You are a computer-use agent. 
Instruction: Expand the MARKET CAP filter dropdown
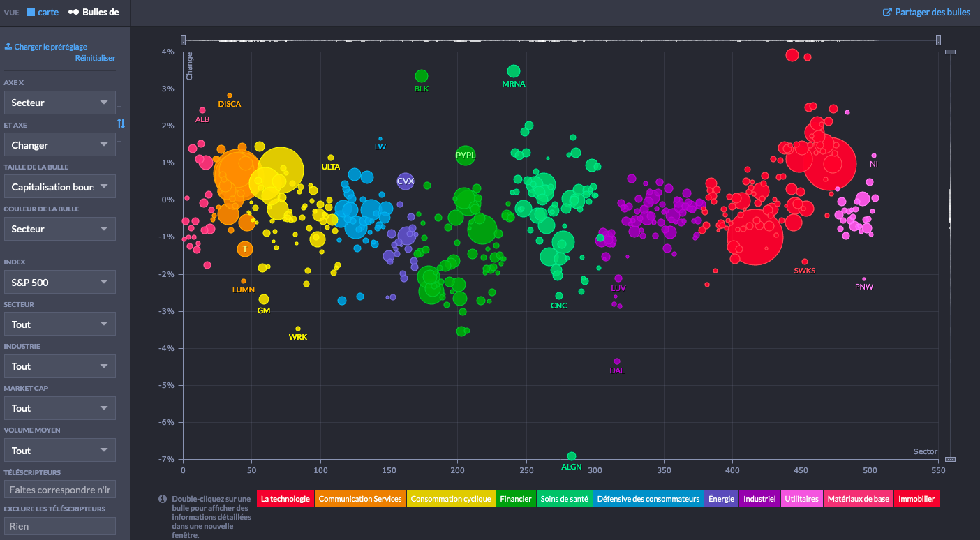(60, 408)
